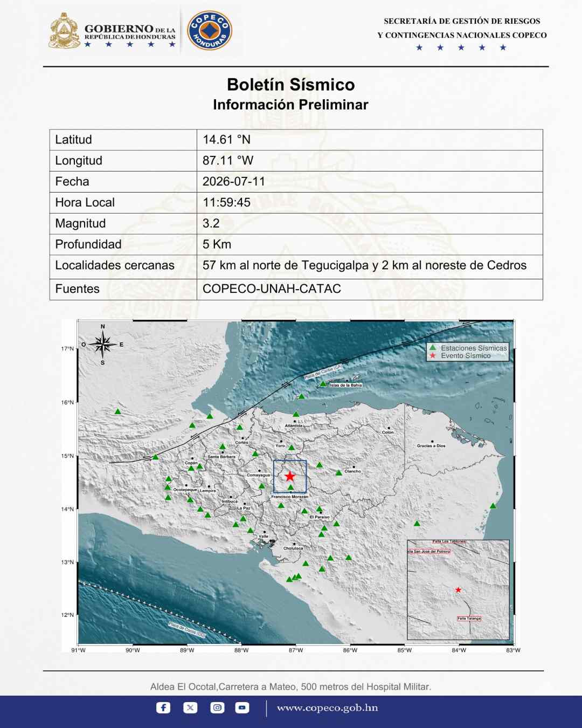Viewport: 582px width, 728px height.
Task: Click the Falla Talanga label in the inset
Action: pos(469,619)
